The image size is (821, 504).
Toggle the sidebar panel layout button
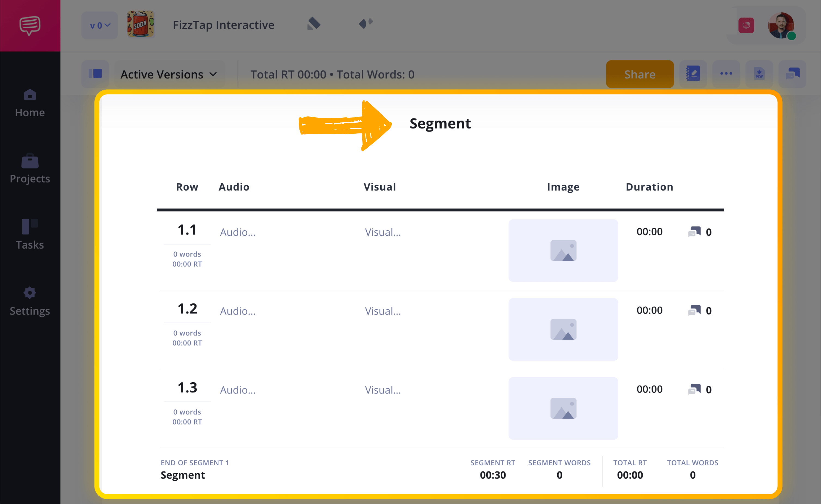click(x=95, y=74)
